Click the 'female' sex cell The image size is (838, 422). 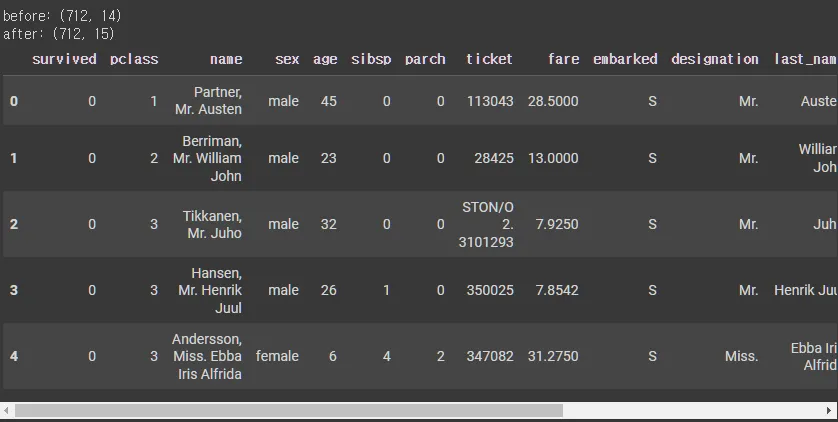pyautogui.click(x=277, y=356)
